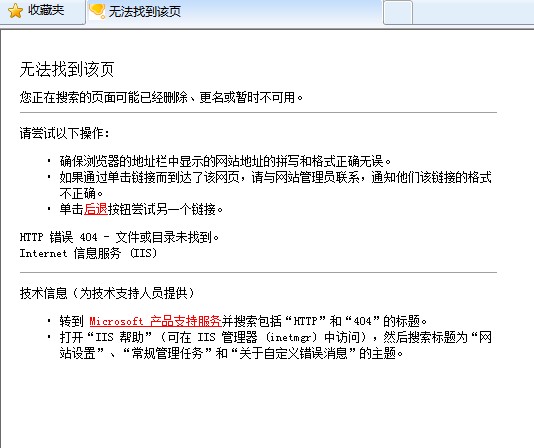Open a new blank tab
This screenshot has width=534, height=448.
pos(398,12)
